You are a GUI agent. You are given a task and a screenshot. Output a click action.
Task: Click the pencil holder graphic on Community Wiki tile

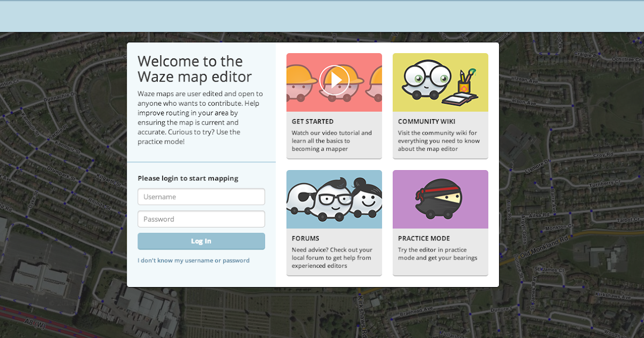click(x=465, y=80)
